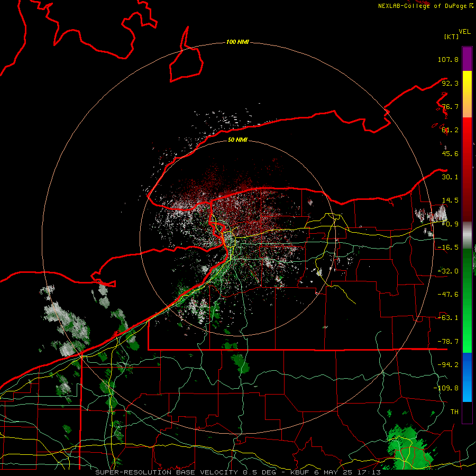
Task: Pick the dark TH segment of the color bar
Action: (467, 413)
